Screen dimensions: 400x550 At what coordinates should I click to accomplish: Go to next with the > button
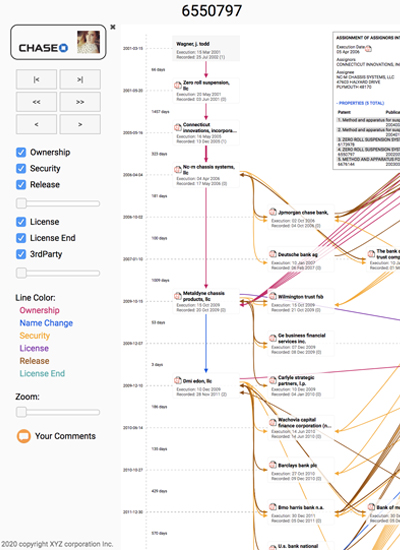pos(80,124)
